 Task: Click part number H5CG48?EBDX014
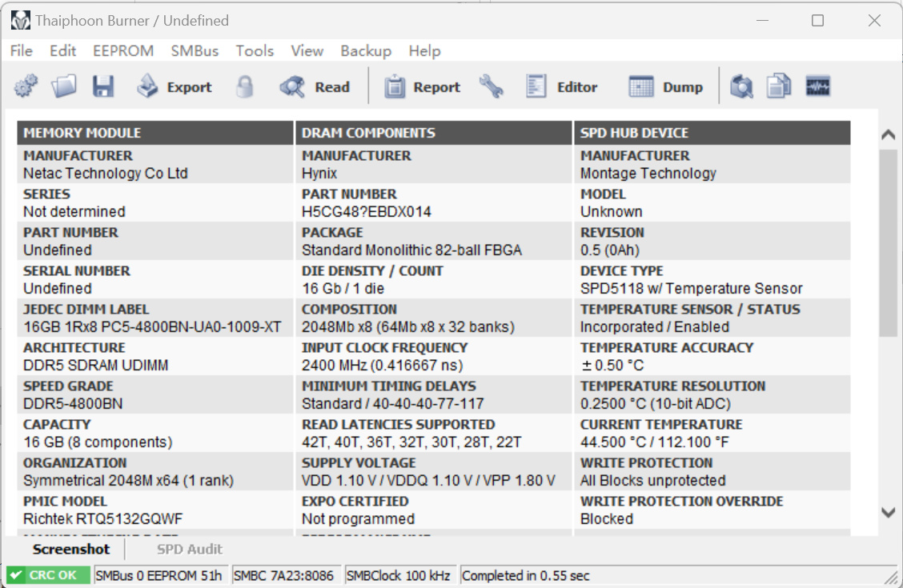coord(367,212)
